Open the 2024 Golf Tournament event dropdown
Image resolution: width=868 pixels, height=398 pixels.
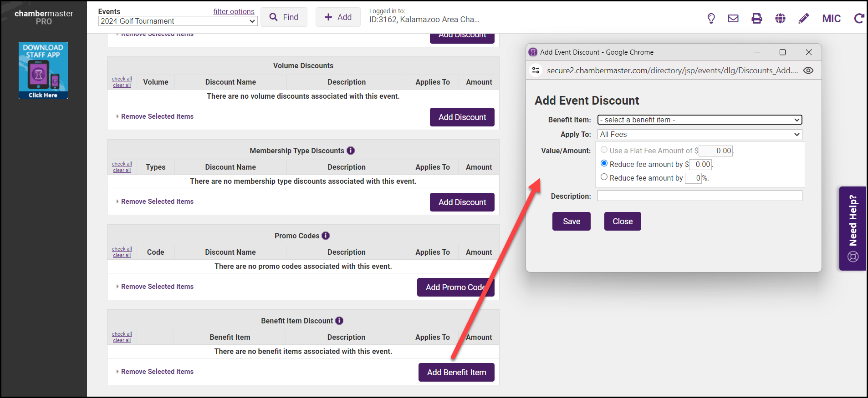(x=178, y=21)
